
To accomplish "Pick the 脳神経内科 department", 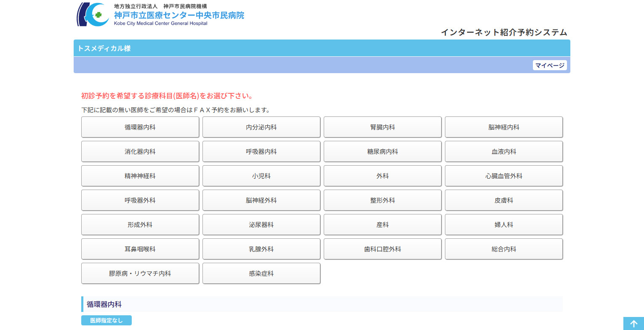I will point(504,127).
